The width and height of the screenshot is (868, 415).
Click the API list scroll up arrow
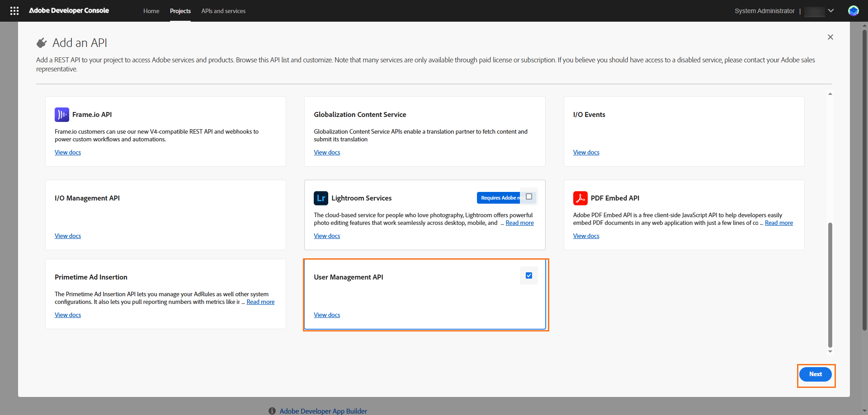click(x=830, y=94)
